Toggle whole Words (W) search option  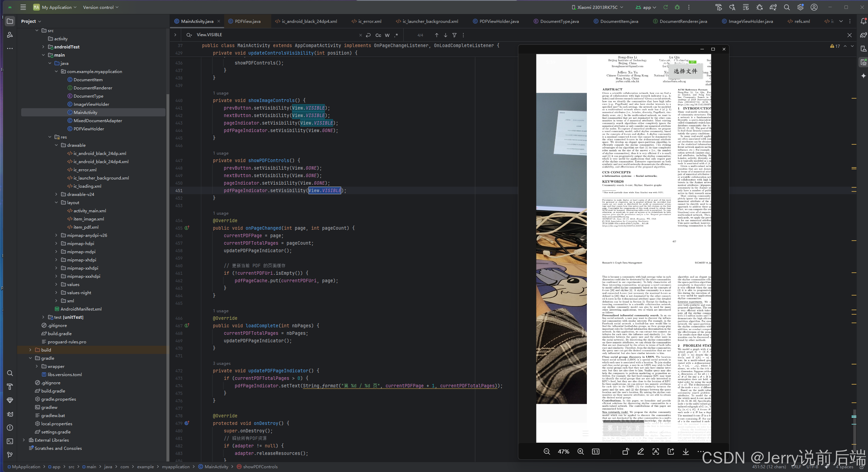[x=387, y=35]
